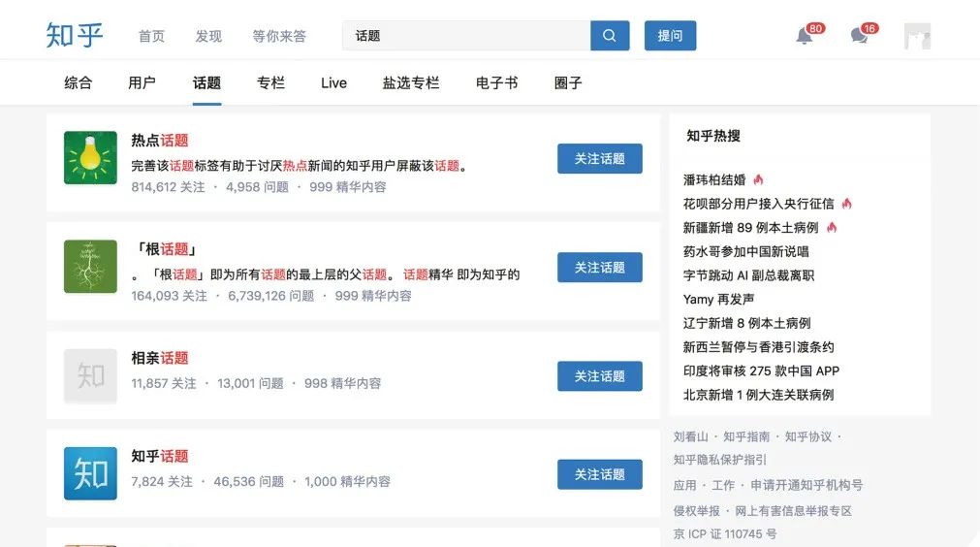Click the light bulb icon of 热点话题
The image size is (980, 547).
(x=90, y=157)
